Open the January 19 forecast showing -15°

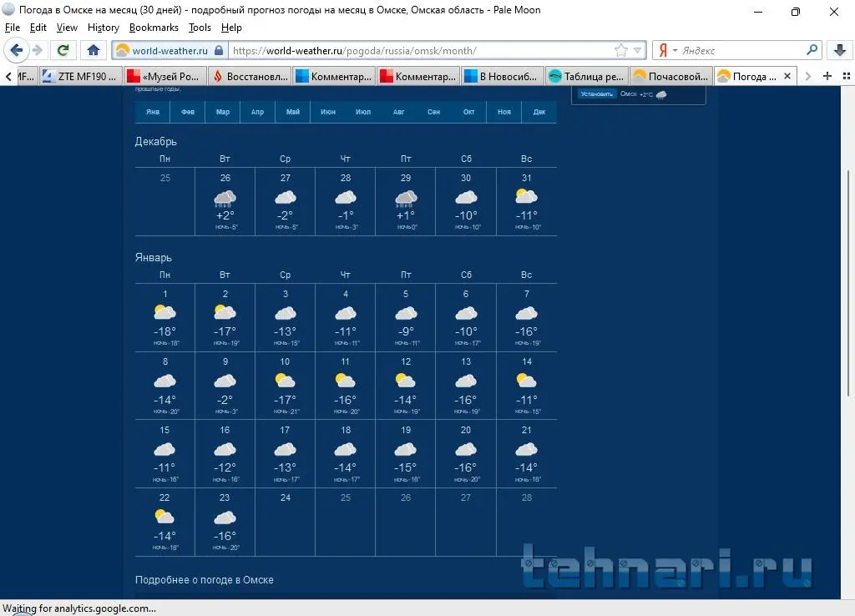pyautogui.click(x=406, y=454)
